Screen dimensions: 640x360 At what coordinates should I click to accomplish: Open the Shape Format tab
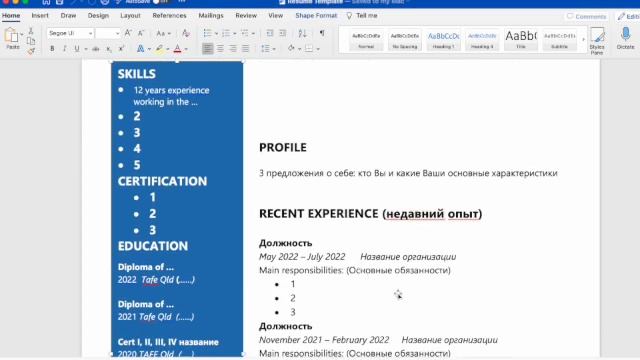pos(316,16)
